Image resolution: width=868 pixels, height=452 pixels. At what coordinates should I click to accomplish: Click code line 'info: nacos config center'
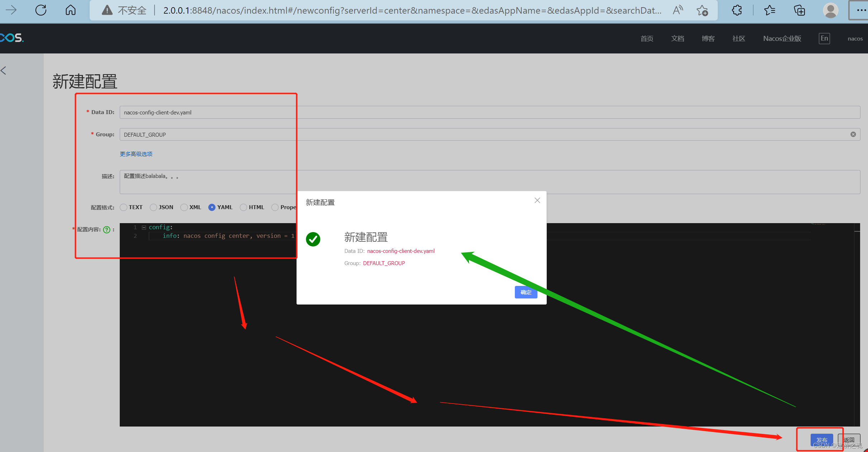pyautogui.click(x=228, y=236)
